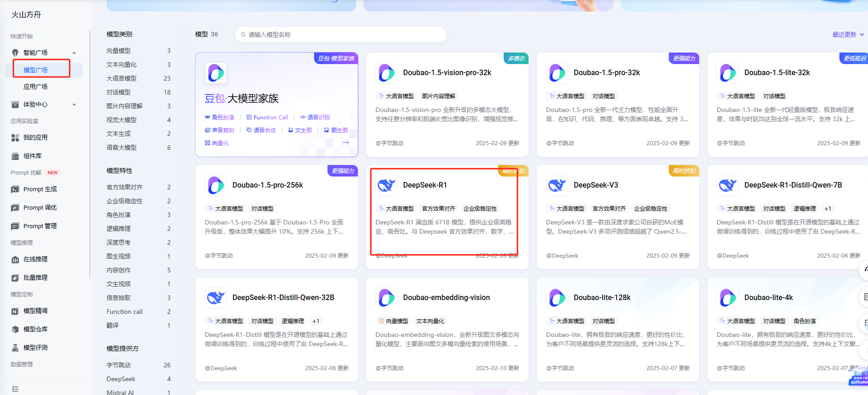Click the Doubao-lite-128k logo
Image resolution: width=868 pixels, height=395 pixels.
pos(557,298)
